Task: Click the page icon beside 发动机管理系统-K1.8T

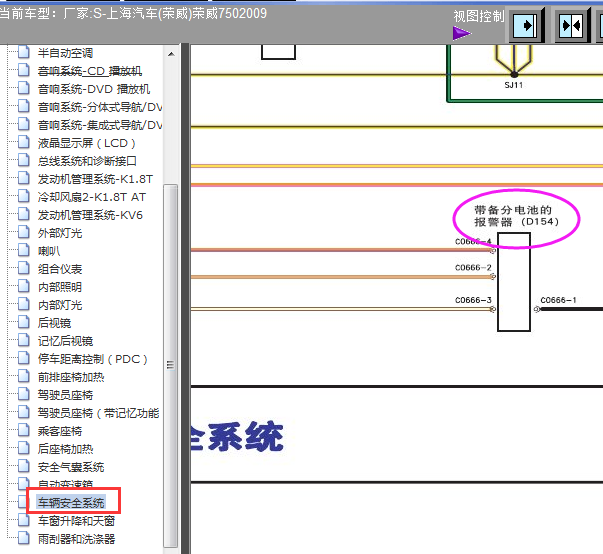Action: (23, 178)
